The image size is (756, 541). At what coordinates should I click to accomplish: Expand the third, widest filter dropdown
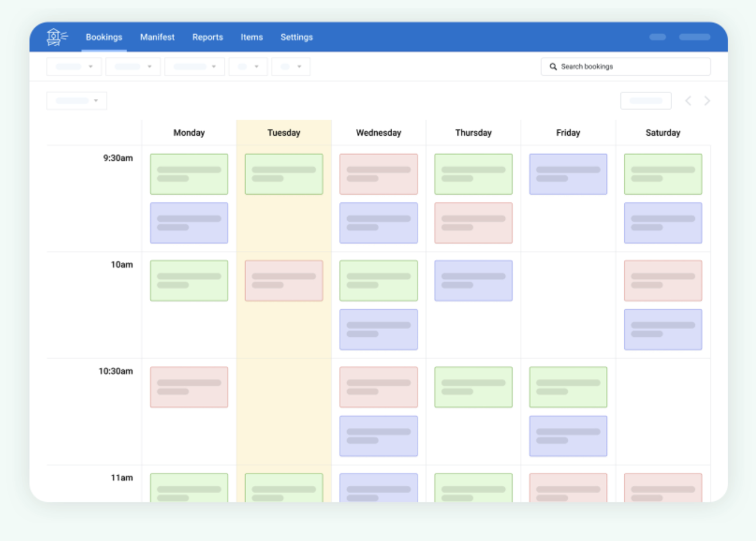194,66
